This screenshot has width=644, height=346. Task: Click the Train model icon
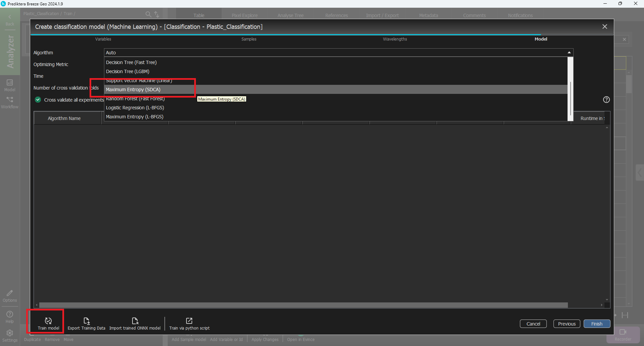tap(48, 321)
